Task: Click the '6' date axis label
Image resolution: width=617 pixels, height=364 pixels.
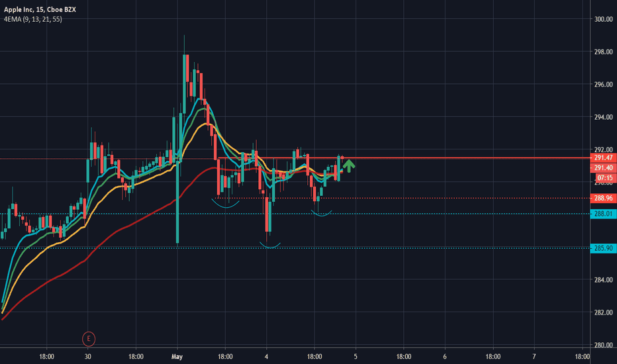Action: [445, 357]
